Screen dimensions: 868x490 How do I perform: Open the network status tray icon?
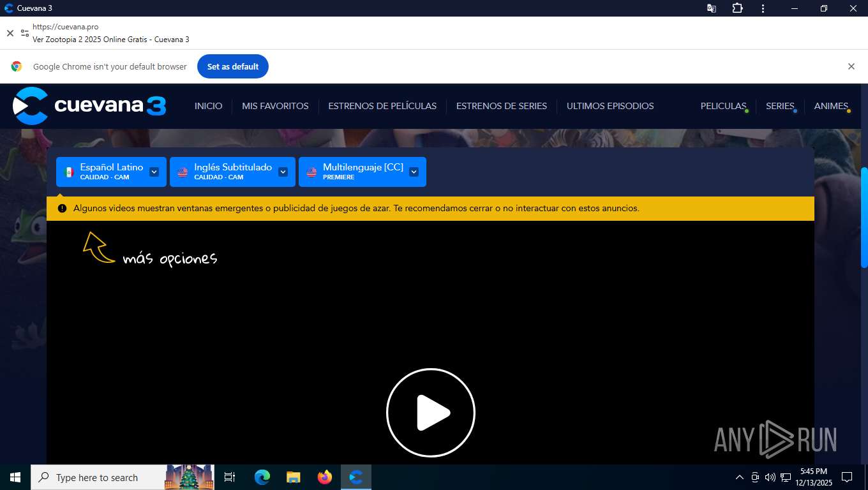tap(786, 477)
